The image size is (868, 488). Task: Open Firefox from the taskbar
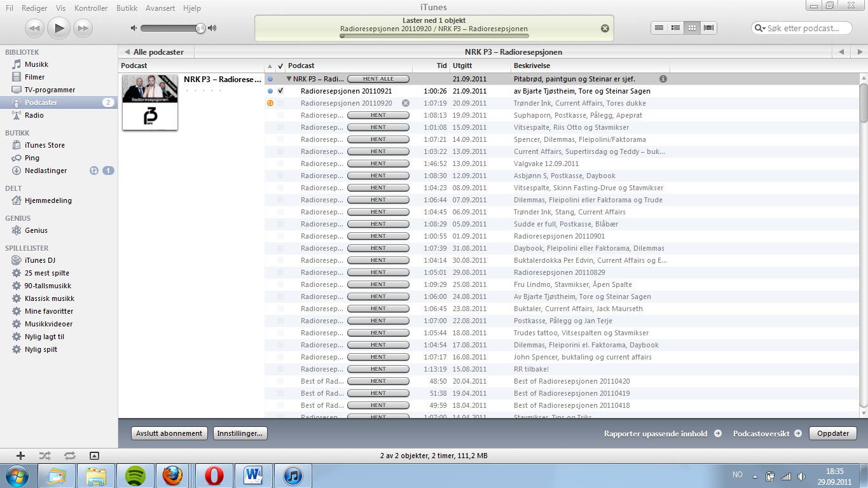click(174, 475)
